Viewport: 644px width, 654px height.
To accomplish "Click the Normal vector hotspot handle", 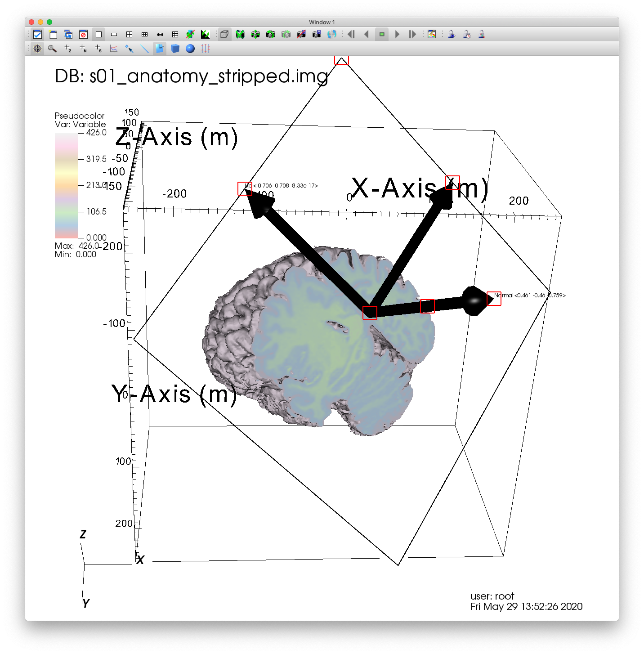I will 494,299.
